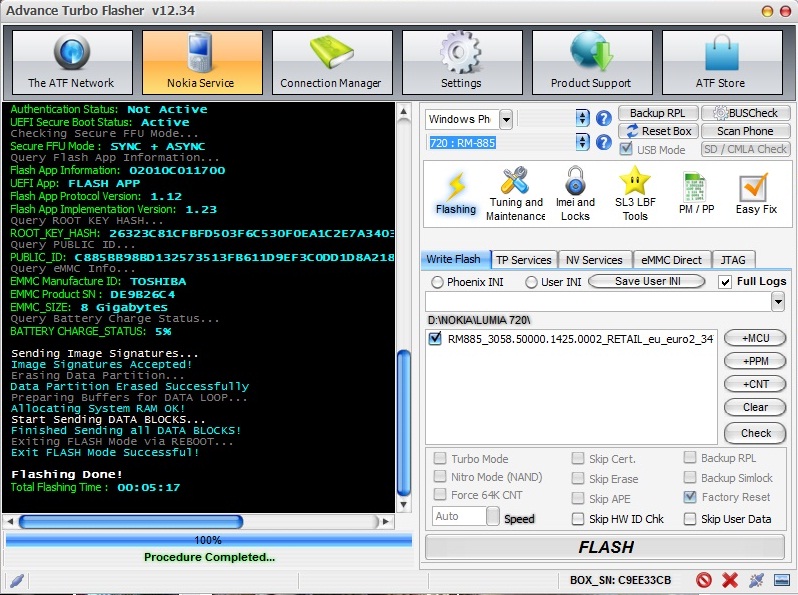
Task: Click red X icon in status bar
Action: click(x=730, y=580)
